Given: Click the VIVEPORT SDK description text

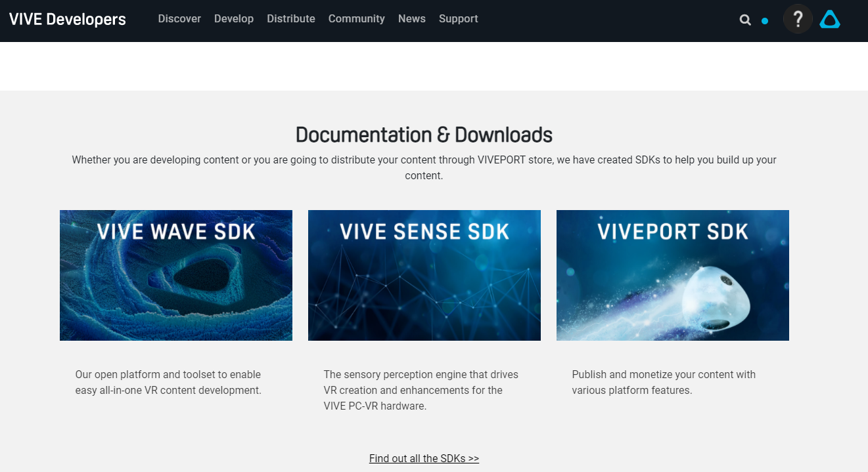Looking at the screenshot, I should (x=664, y=382).
